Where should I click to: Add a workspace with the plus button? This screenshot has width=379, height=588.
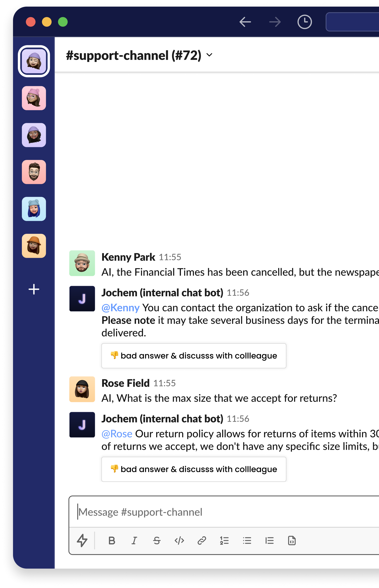34,289
